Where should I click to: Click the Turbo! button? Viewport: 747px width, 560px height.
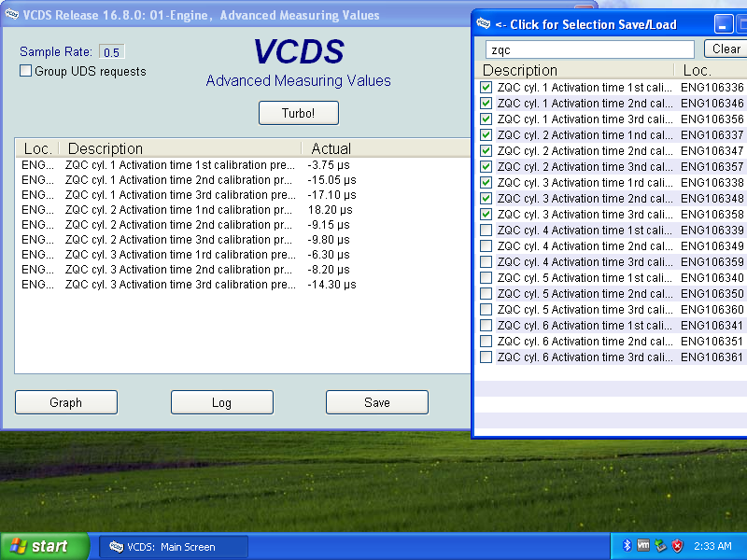tap(298, 113)
